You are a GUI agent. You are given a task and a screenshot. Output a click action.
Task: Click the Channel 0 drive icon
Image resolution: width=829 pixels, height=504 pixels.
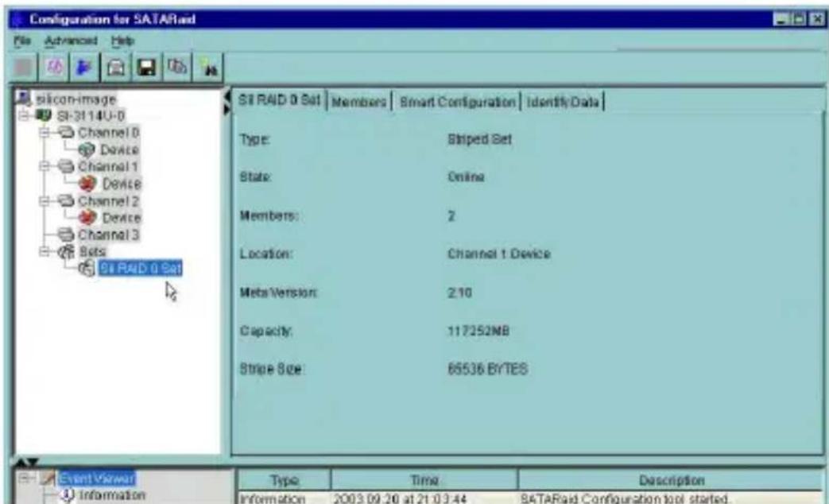click(x=65, y=132)
